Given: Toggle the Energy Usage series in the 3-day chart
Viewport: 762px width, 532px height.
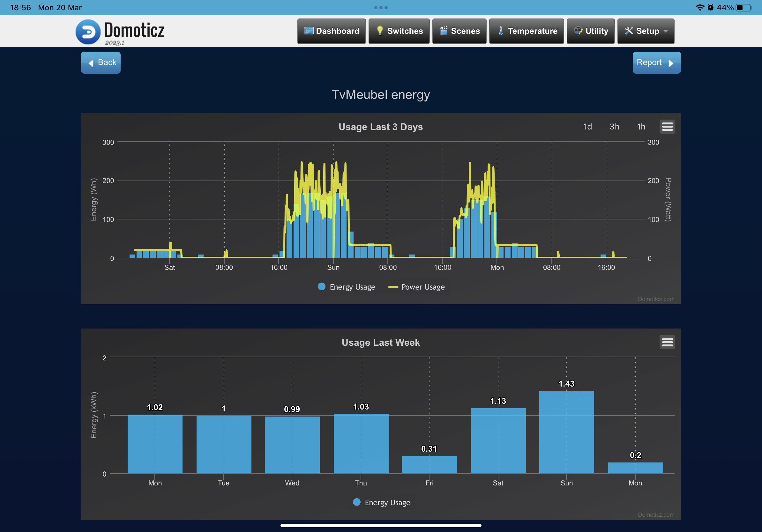Looking at the screenshot, I should (x=347, y=286).
